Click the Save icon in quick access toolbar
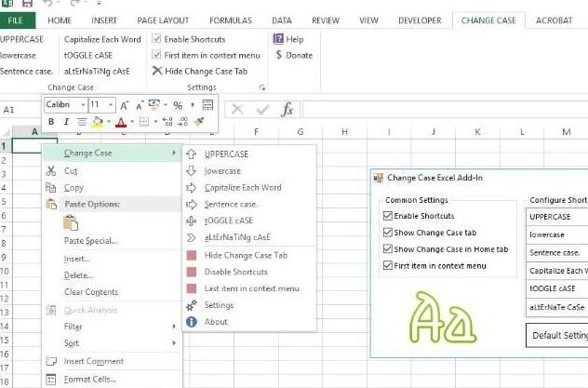588x388 pixels. pos(27,4)
